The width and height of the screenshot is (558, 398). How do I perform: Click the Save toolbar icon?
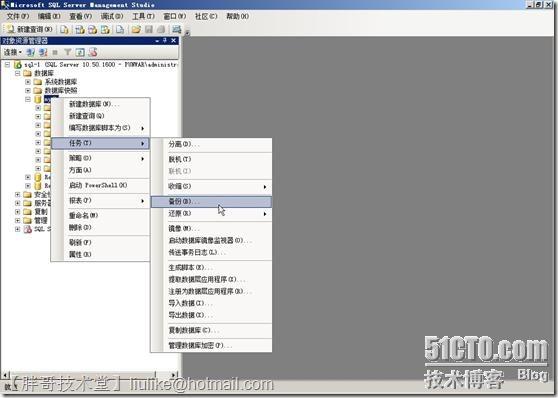coord(149,30)
